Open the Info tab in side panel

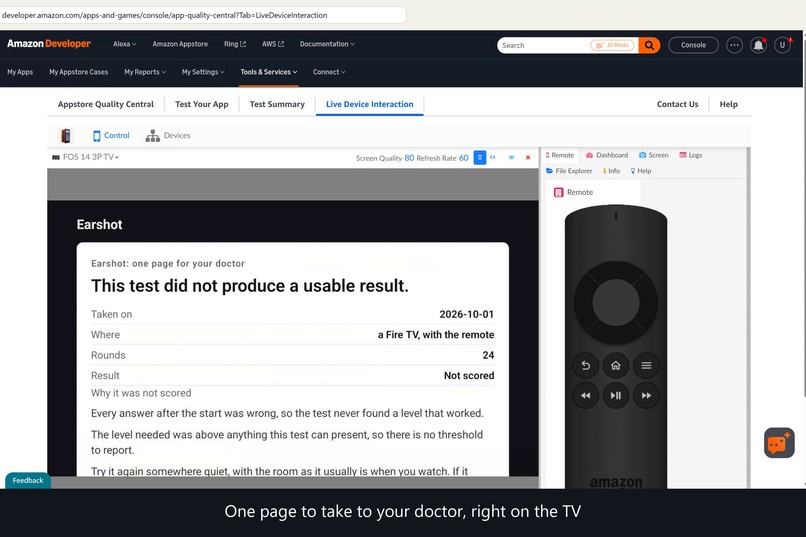tap(611, 171)
